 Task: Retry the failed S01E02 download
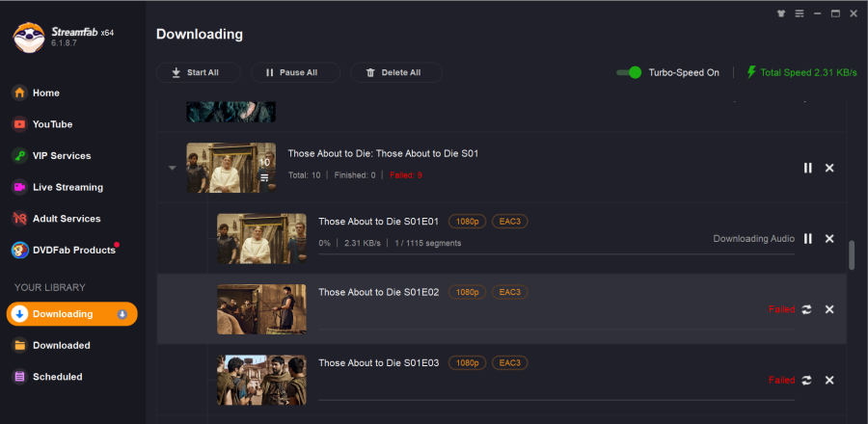(x=806, y=309)
